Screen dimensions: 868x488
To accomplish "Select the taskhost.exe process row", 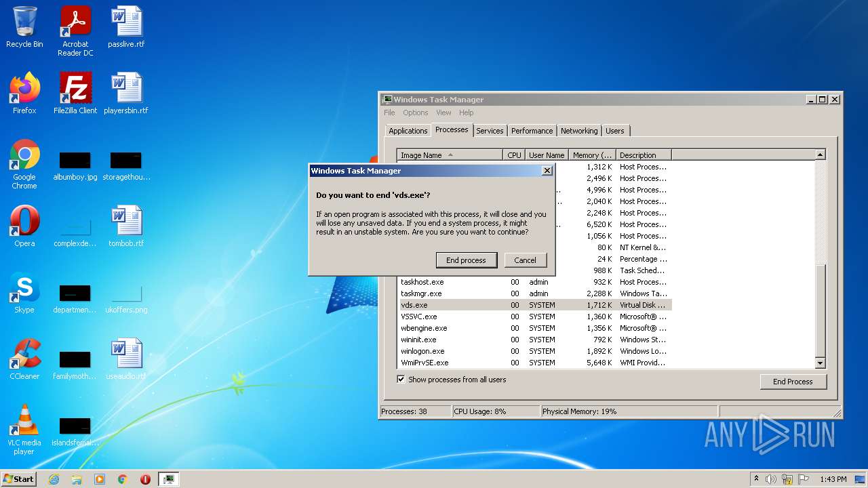I will click(534, 282).
